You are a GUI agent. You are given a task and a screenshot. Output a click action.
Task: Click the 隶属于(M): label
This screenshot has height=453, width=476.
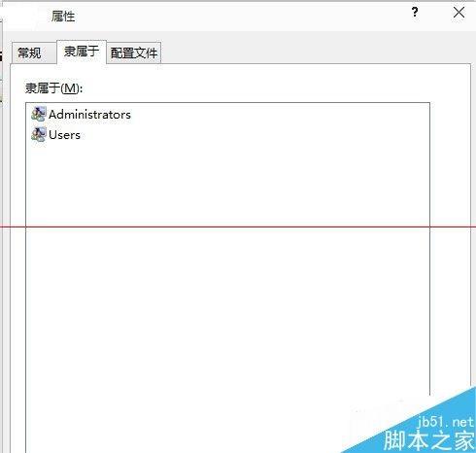pyautogui.click(x=54, y=88)
